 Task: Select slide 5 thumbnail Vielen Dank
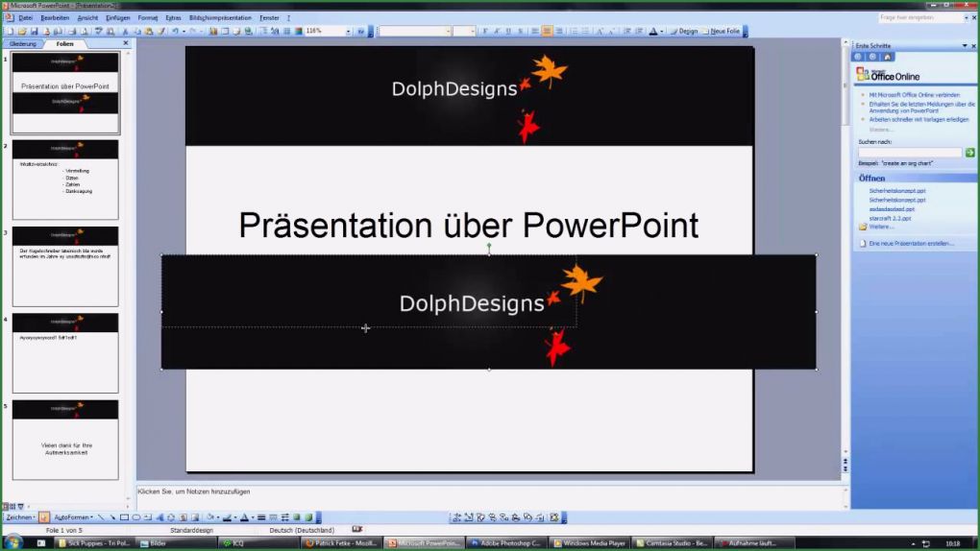click(65, 440)
